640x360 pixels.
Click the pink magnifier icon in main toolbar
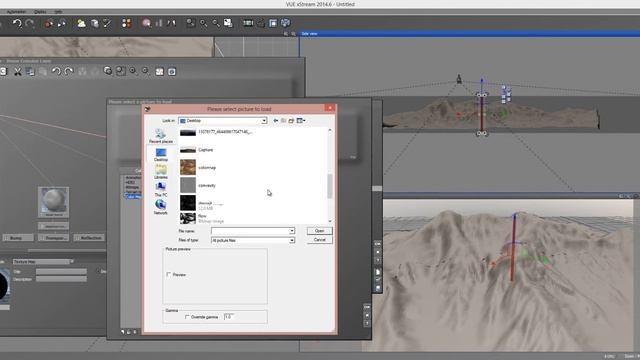click(147, 23)
